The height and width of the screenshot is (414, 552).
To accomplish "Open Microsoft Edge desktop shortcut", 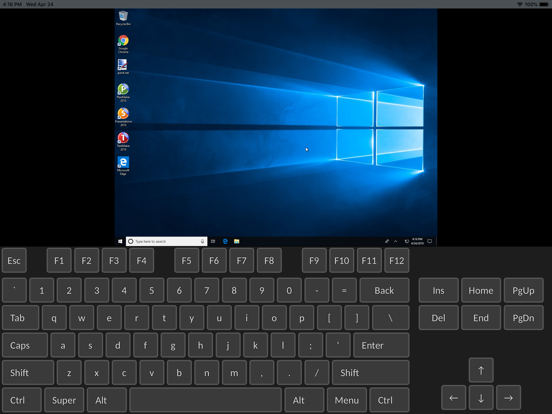I will (123, 165).
